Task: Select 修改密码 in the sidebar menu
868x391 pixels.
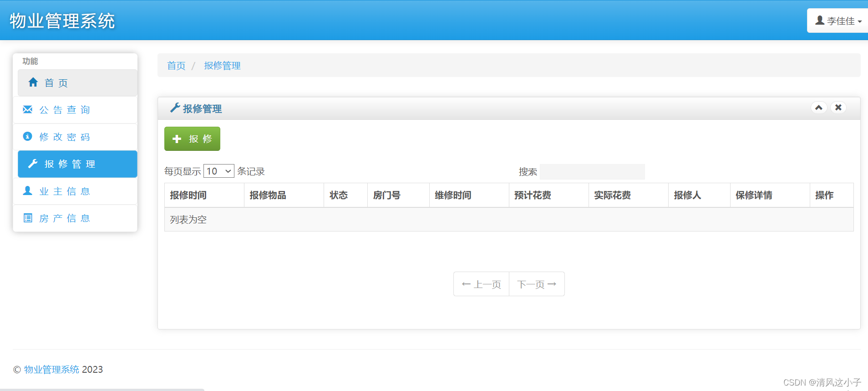Action: pos(75,137)
